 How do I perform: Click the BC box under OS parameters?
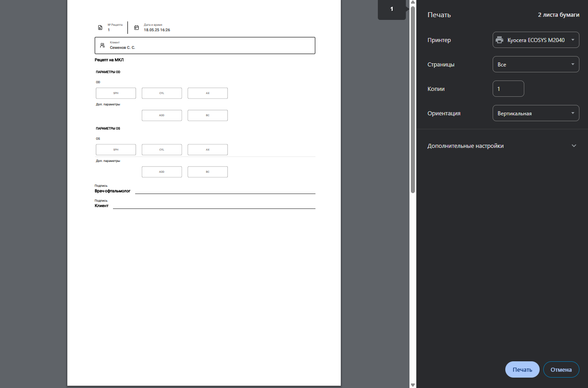[207, 172]
